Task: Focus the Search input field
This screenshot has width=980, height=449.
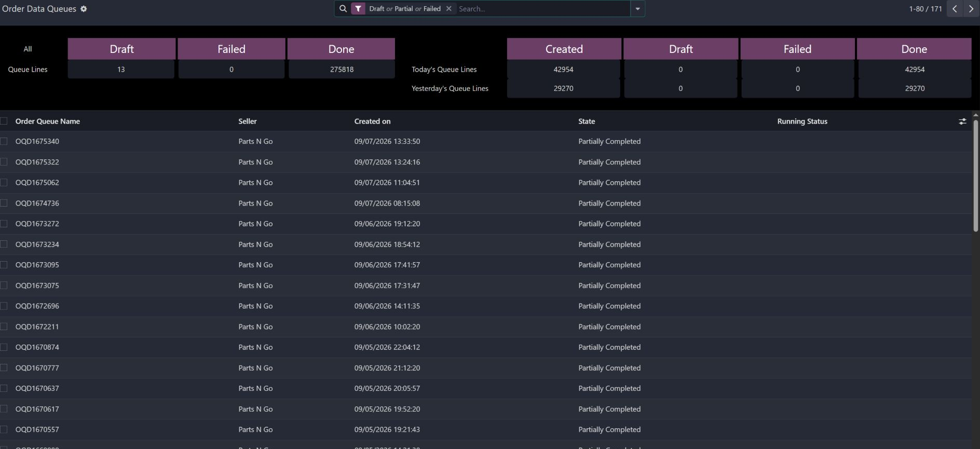Action: pyautogui.click(x=543, y=9)
